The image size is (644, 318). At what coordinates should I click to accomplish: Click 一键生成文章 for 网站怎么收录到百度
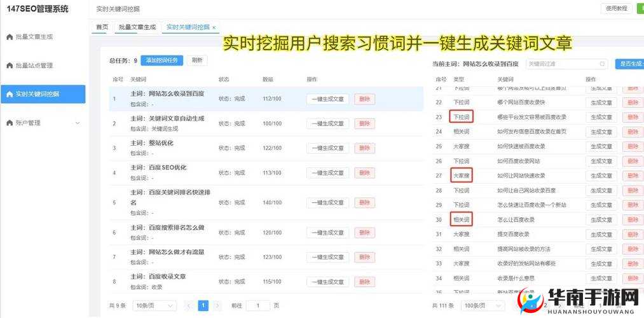(x=328, y=99)
